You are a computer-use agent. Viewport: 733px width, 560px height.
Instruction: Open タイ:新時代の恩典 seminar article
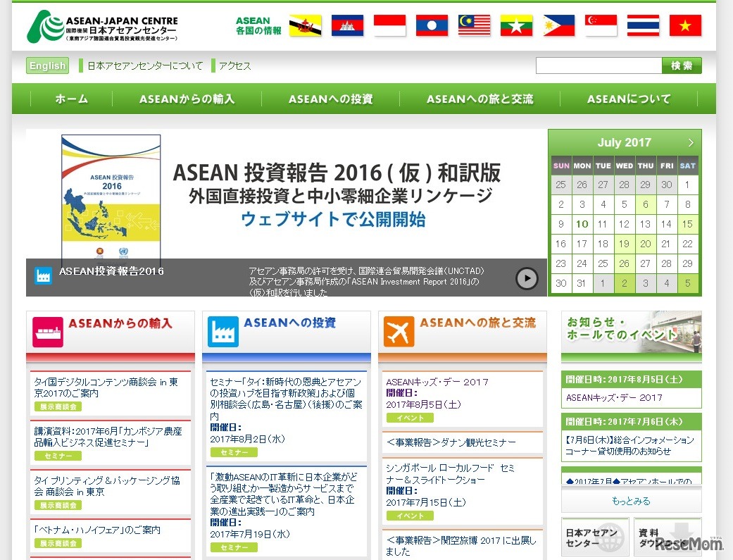286,399
